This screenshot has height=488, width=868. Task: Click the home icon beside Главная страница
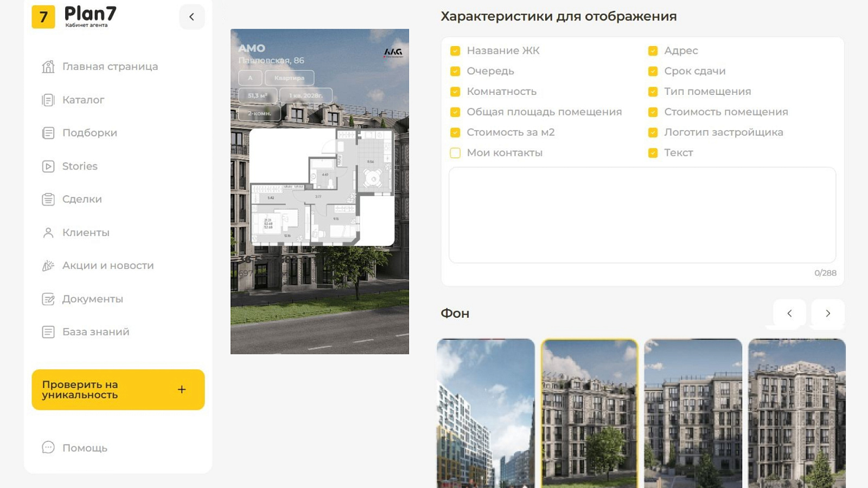(48, 67)
